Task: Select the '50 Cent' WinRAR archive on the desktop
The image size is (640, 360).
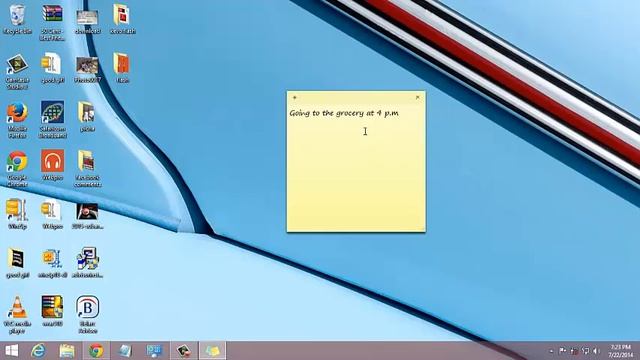Action: pyautogui.click(x=52, y=22)
